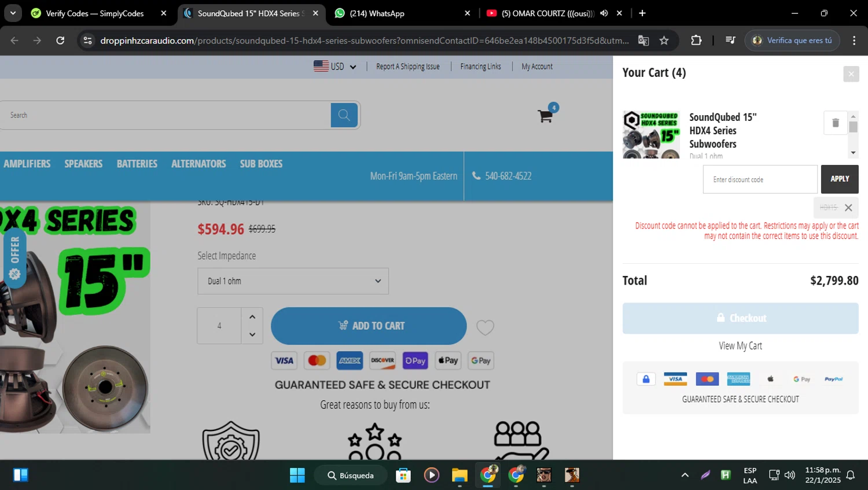Go back to previous page
The image size is (868, 490).
tap(14, 40)
